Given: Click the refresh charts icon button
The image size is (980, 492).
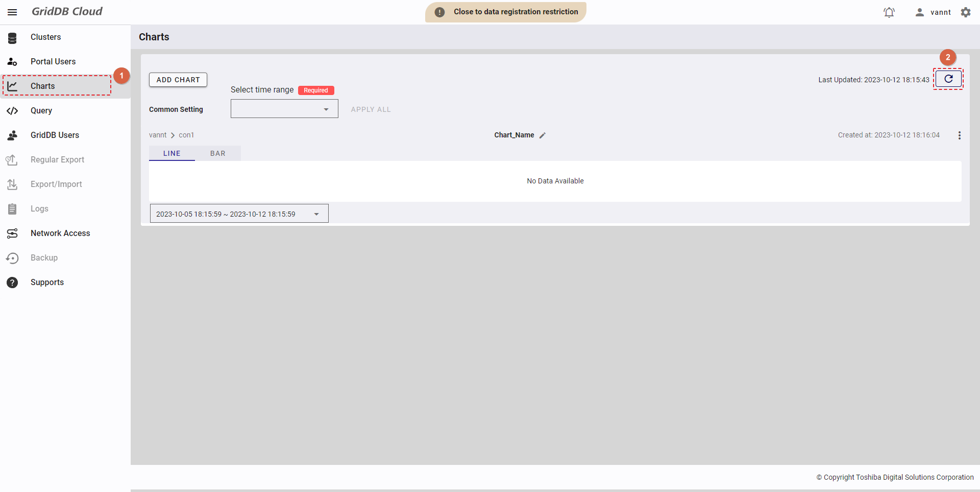Looking at the screenshot, I should 948,79.
